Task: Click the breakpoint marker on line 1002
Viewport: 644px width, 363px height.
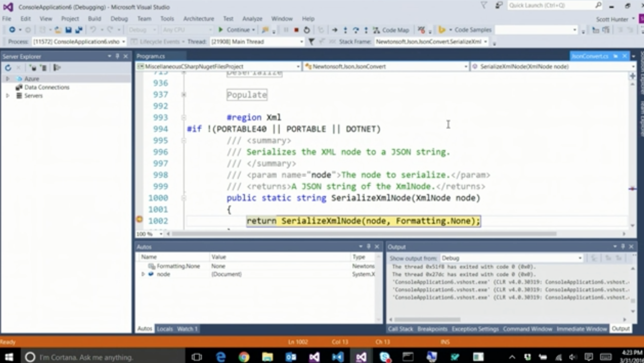Action: [x=140, y=219]
